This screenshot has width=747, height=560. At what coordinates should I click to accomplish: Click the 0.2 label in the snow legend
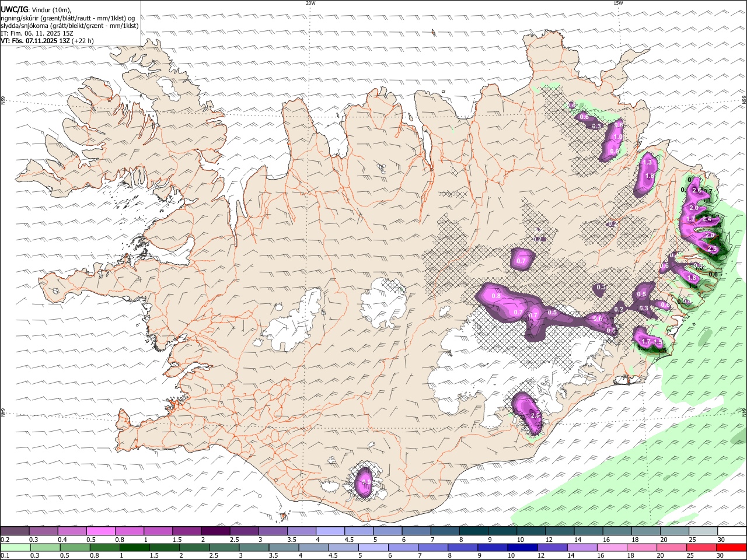tap(4, 540)
